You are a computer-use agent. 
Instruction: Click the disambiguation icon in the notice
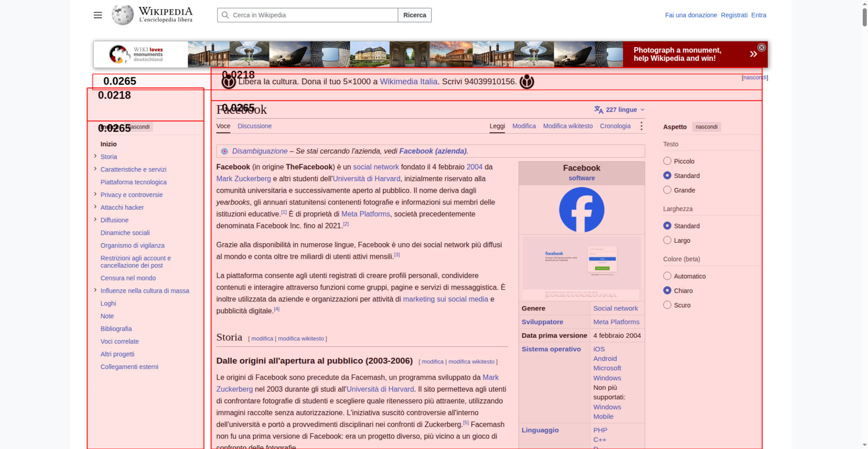click(224, 151)
